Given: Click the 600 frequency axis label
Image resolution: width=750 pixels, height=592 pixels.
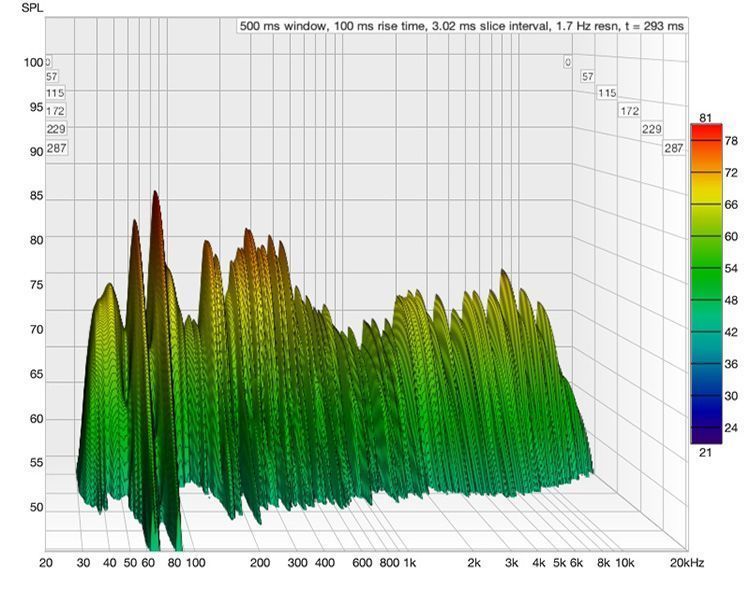Looking at the screenshot, I should click(x=362, y=563).
